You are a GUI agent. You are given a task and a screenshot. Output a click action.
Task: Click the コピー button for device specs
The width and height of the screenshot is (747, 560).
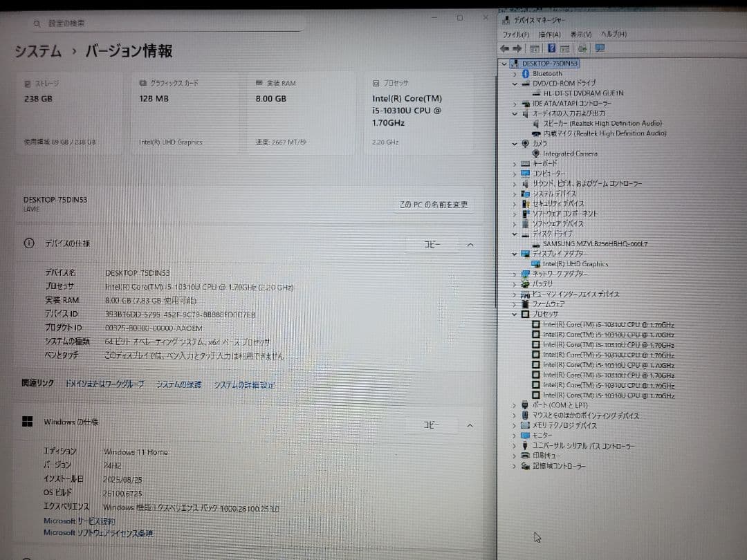pyautogui.click(x=432, y=244)
